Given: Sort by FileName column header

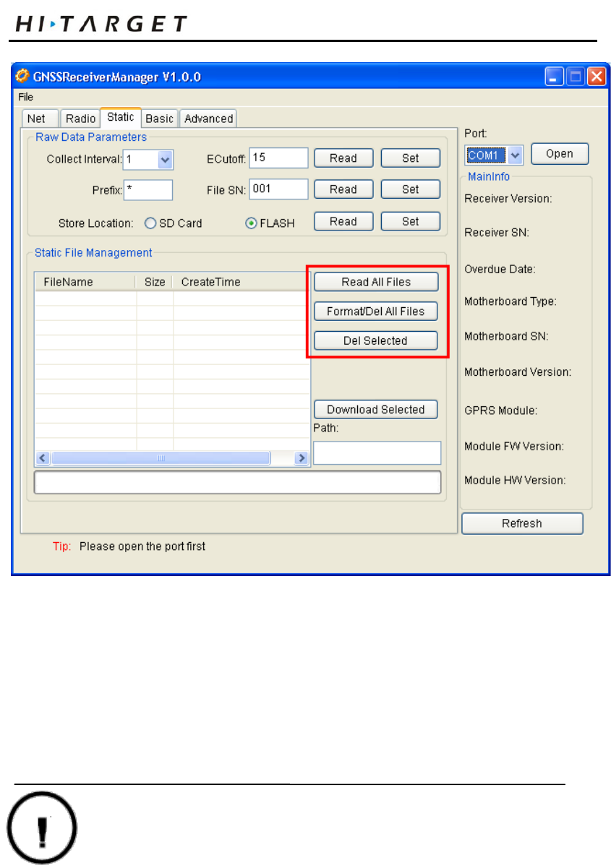Looking at the screenshot, I should pyautogui.click(x=85, y=282).
